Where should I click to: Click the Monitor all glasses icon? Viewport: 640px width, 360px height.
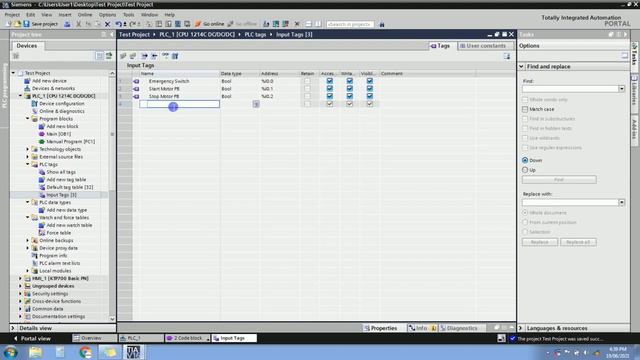tap(165, 56)
